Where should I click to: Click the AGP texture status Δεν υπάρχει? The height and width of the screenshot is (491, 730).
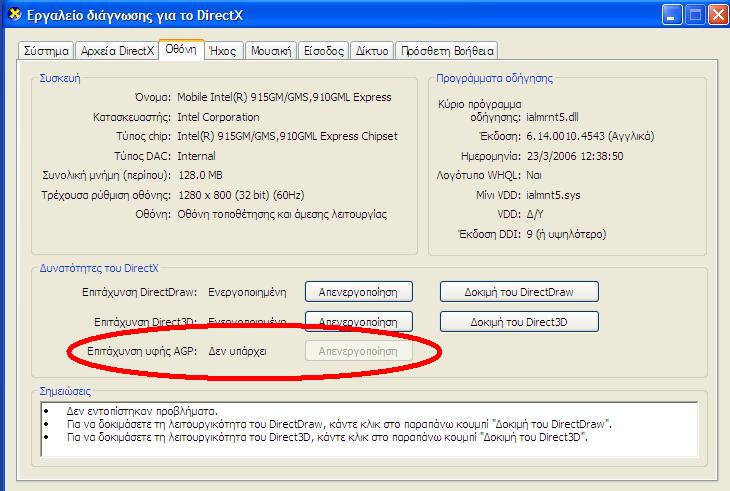[x=237, y=351]
